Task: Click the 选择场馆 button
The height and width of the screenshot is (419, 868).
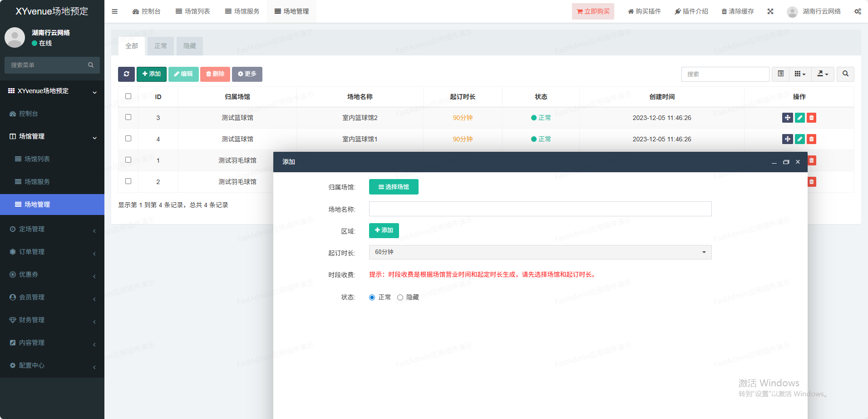Action: (x=394, y=187)
